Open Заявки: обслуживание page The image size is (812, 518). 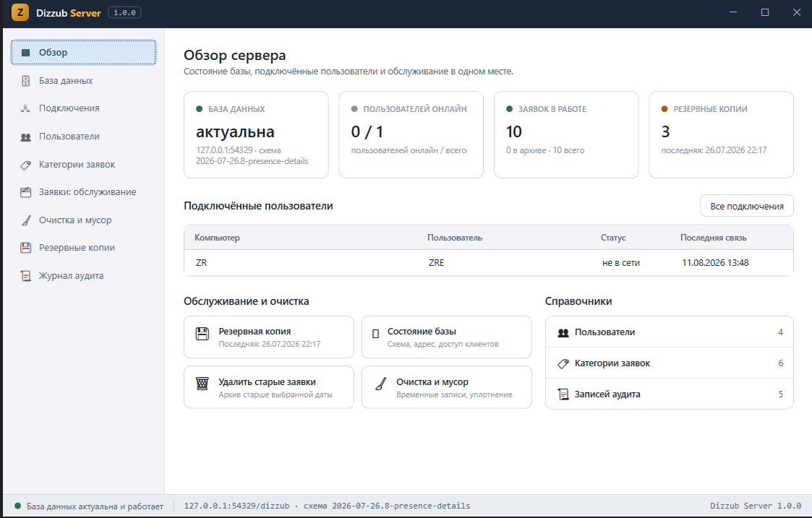click(x=83, y=192)
